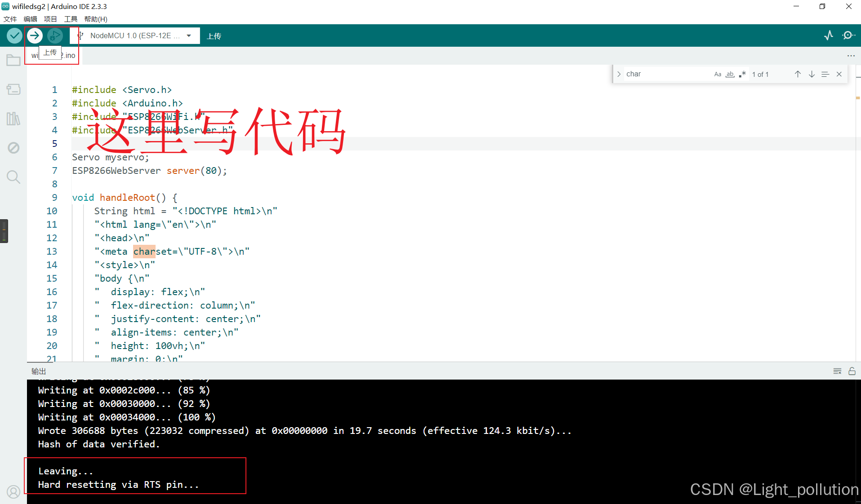Image resolution: width=861 pixels, height=504 pixels.
Task: Click line number 9 in gutter
Action: tap(54, 198)
